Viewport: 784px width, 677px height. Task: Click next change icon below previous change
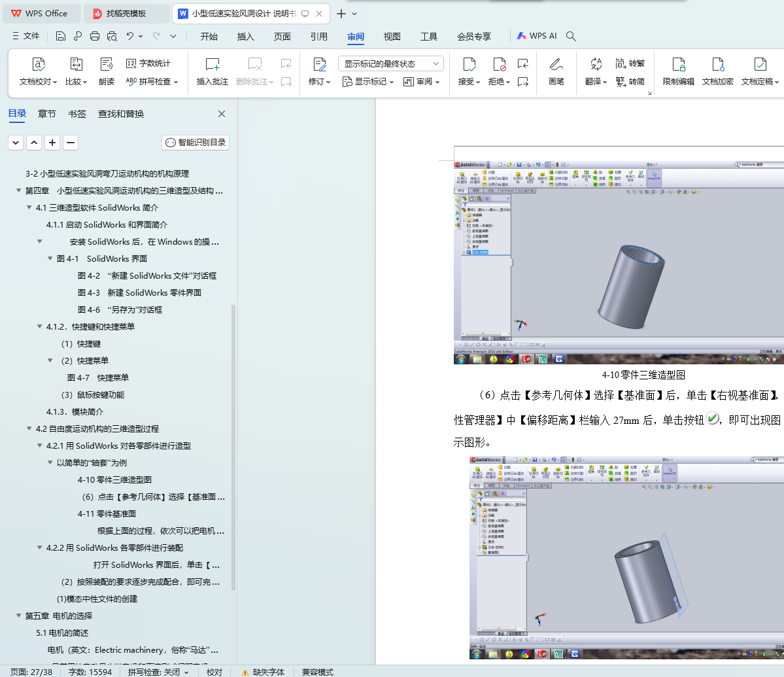click(x=523, y=82)
